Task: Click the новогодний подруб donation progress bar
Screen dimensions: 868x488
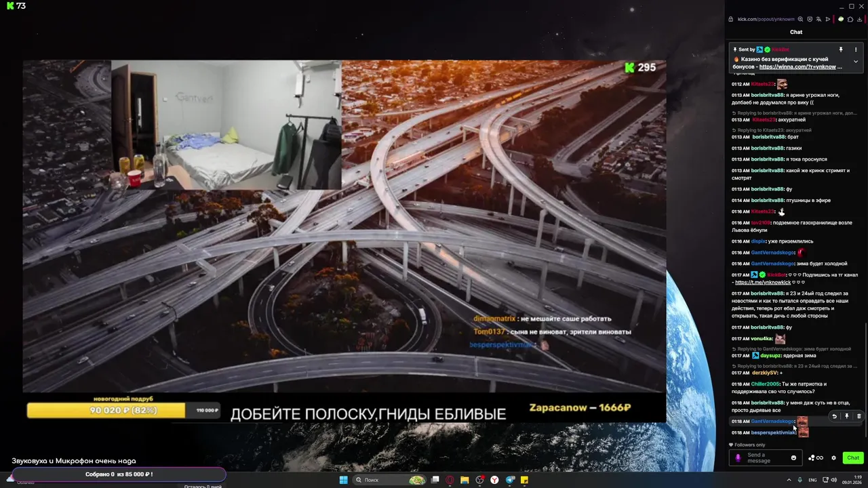Action: pyautogui.click(x=122, y=410)
